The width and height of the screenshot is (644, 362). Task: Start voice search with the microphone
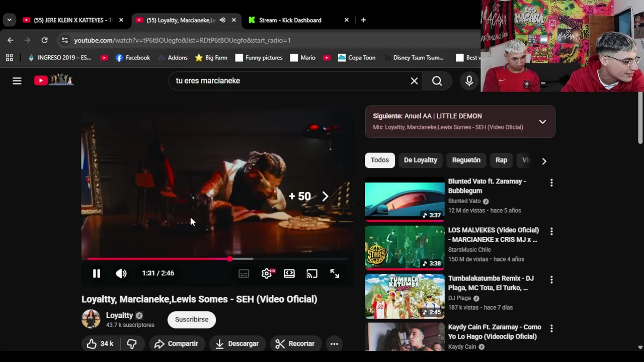pos(469,80)
